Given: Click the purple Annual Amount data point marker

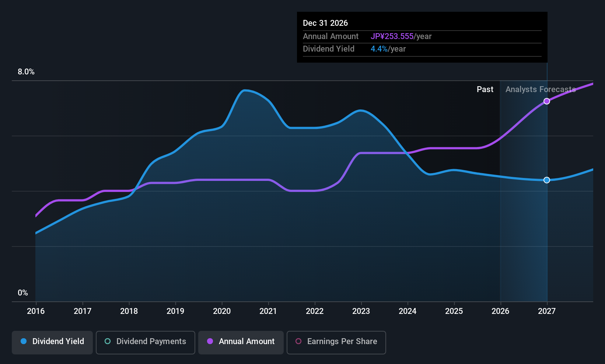Looking at the screenshot, I should [547, 101].
